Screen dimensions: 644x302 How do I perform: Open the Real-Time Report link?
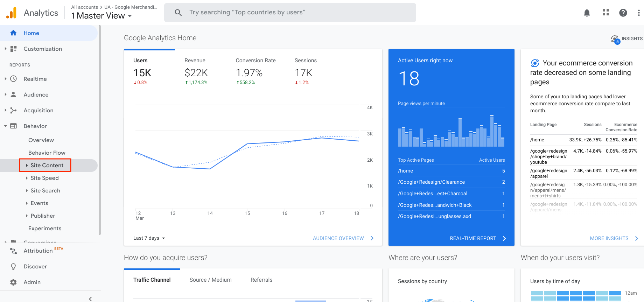point(473,238)
